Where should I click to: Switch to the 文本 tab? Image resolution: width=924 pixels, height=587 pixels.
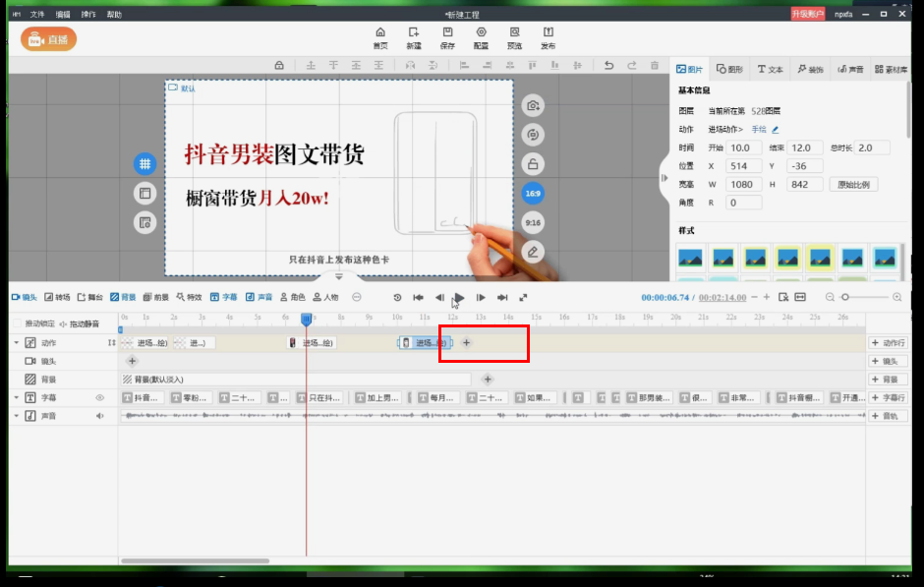[769, 70]
